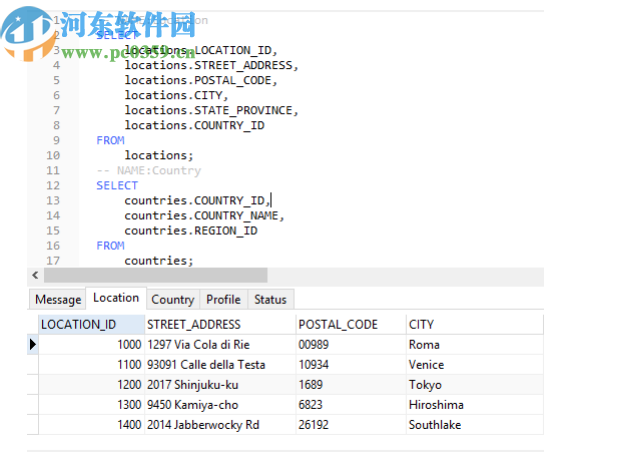Screen dimensions: 625x474
Task: Click the FROM keyword on line 9
Action: coord(110,140)
